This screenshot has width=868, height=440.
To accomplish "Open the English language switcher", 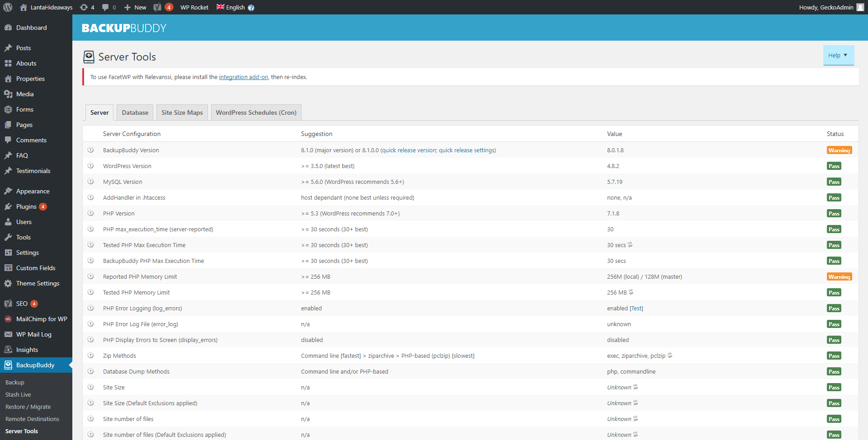I will 231,7.
